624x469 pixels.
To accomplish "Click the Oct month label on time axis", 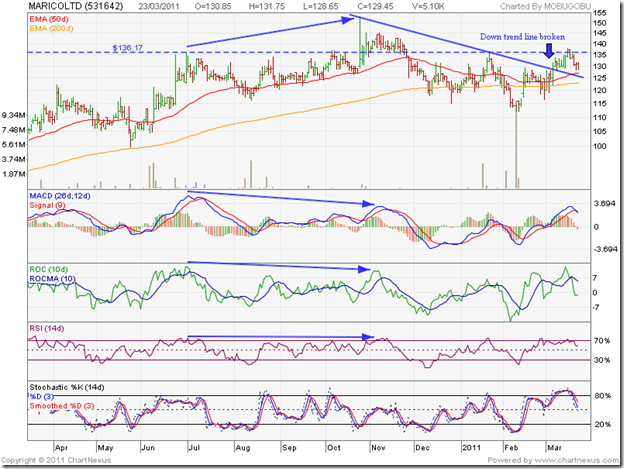I will [x=334, y=448].
